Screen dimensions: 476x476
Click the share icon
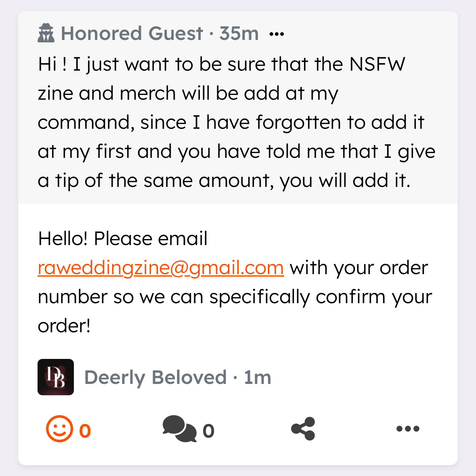[303, 429]
